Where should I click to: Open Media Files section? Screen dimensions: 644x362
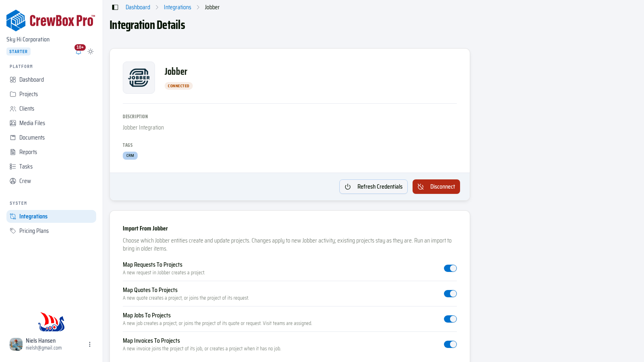tap(51, 123)
